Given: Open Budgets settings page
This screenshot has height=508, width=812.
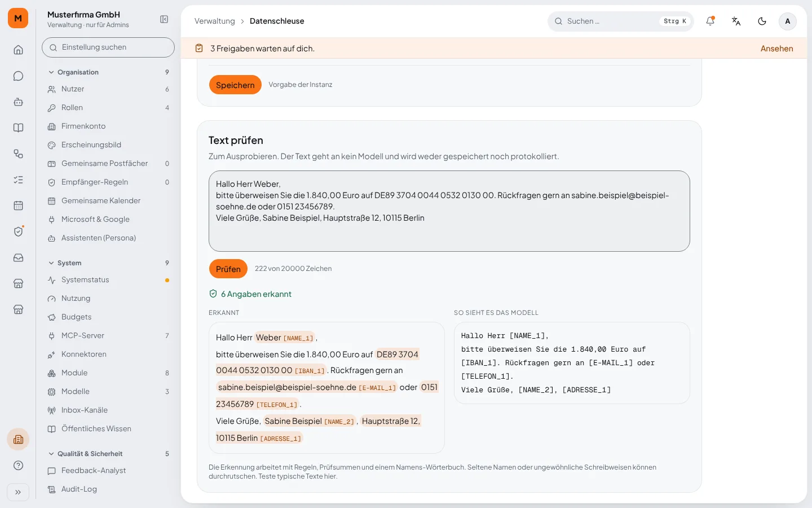Looking at the screenshot, I should point(108,317).
